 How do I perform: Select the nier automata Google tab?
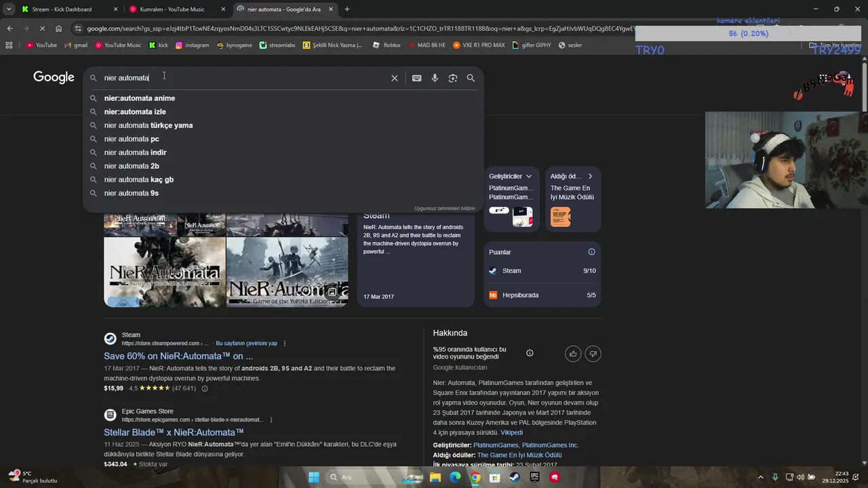click(x=284, y=9)
